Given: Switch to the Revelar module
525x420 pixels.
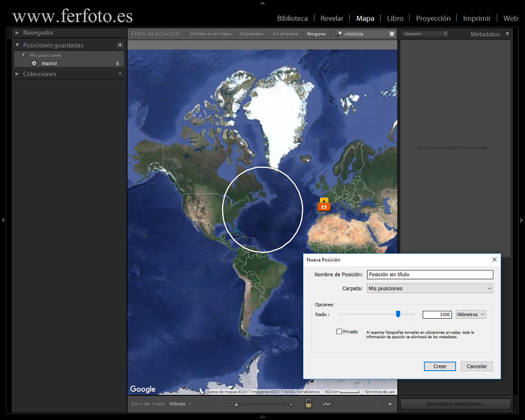Looking at the screenshot, I should click(332, 18).
